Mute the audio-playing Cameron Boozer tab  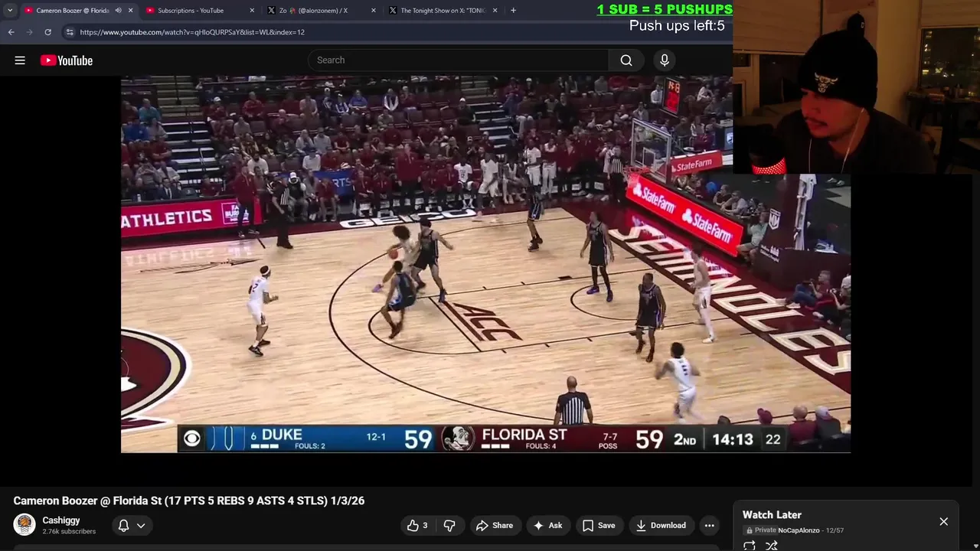118,11
